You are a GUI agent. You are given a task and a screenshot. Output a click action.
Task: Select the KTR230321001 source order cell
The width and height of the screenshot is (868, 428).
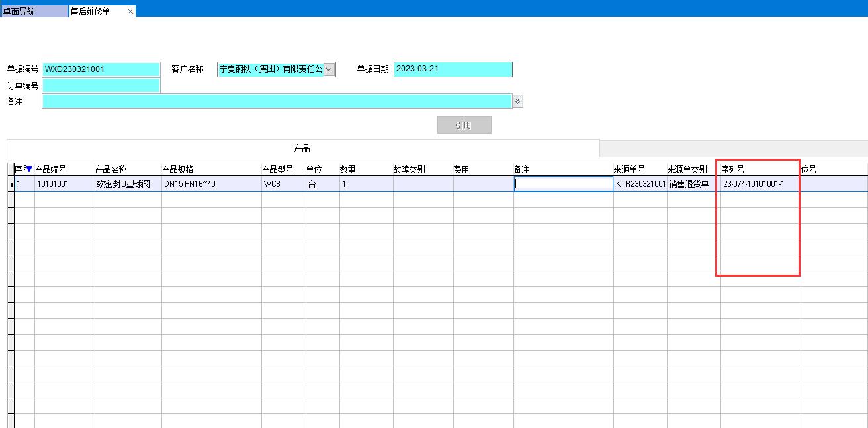[x=640, y=184]
